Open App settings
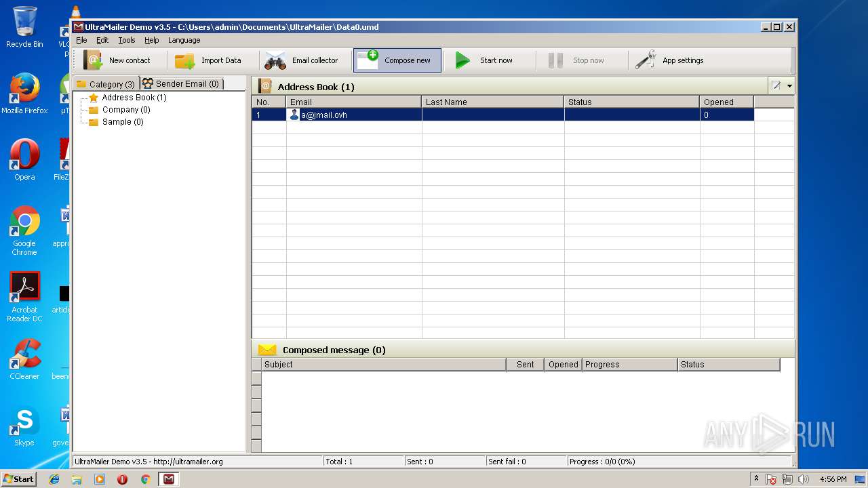The width and height of the screenshot is (868, 488). tap(670, 60)
